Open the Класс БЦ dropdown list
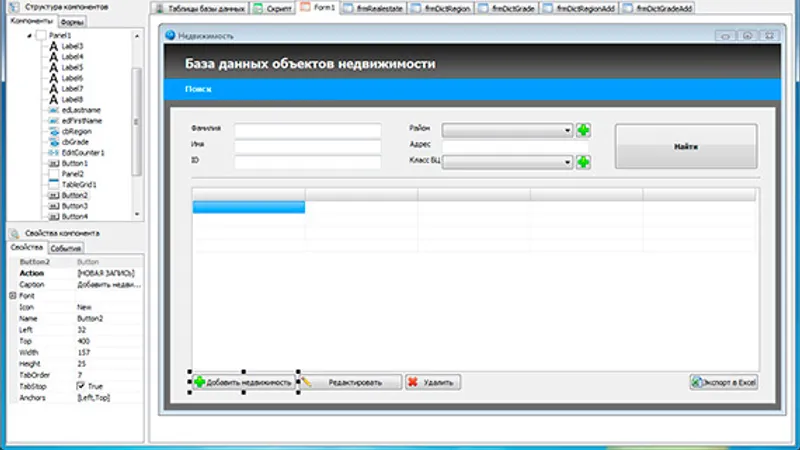 tap(567, 162)
